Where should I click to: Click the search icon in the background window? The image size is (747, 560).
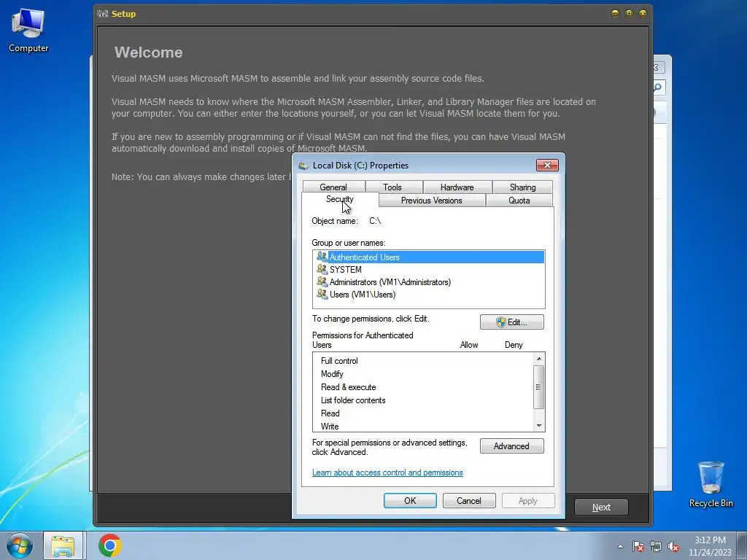(658, 87)
